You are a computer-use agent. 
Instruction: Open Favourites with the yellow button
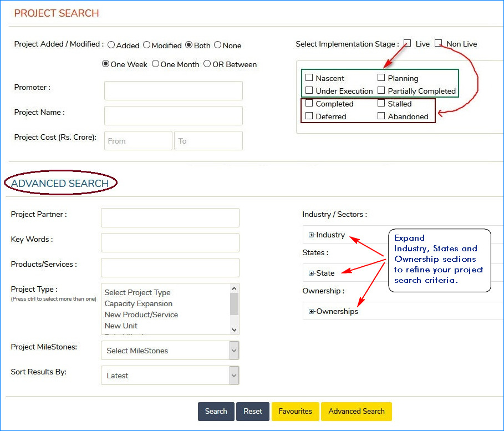(x=295, y=412)
